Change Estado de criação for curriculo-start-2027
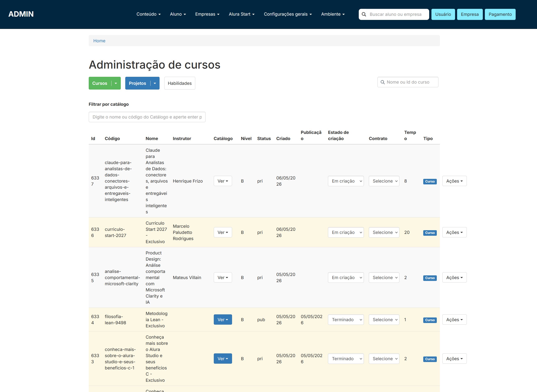This screenshot has width=537, height=392. point(346,232)
